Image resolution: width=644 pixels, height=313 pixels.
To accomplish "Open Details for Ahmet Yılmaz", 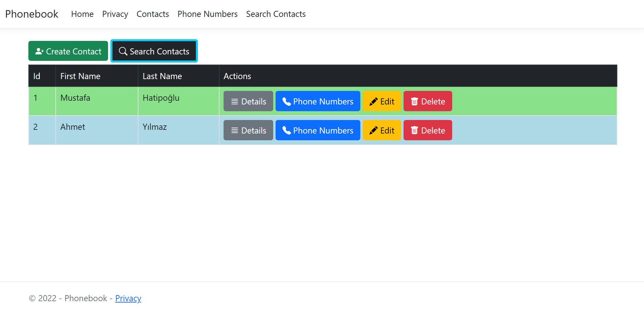I will pyautogui.click(x=248, y=130).
